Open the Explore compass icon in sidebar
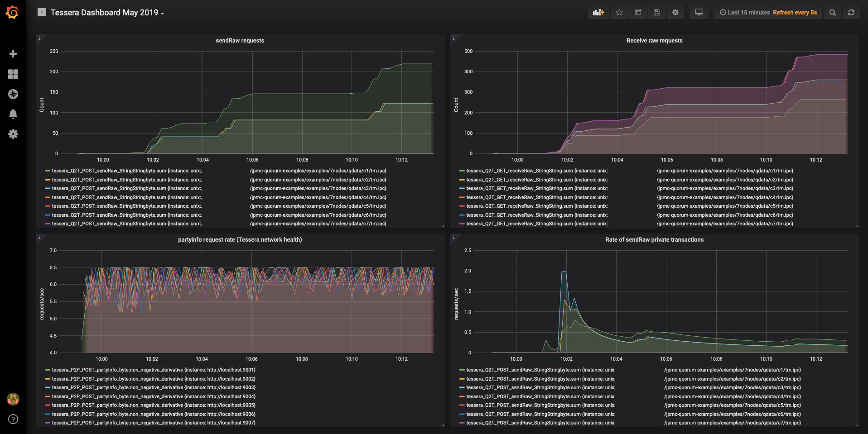 tap(13, 94)
